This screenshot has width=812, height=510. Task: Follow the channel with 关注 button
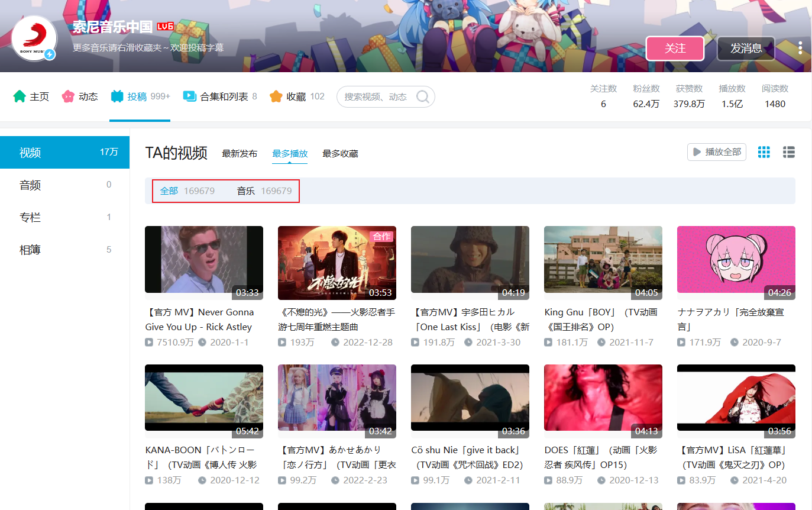tap(675, 49)
